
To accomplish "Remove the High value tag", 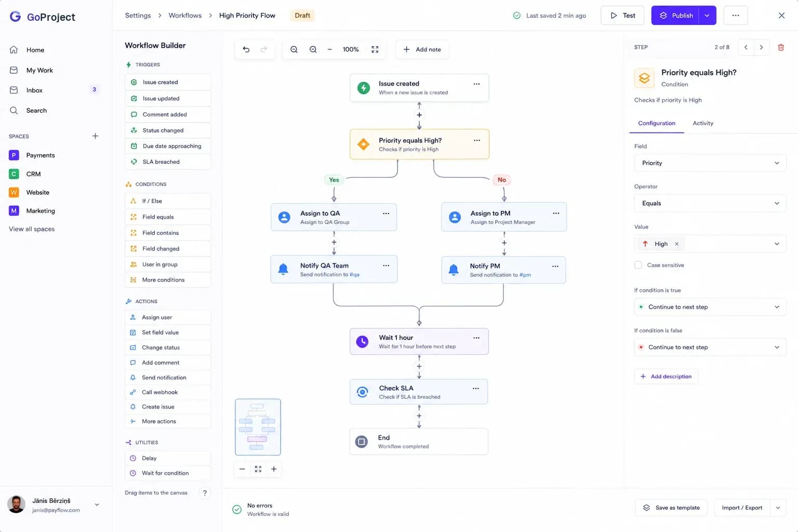I will [677, 244].
